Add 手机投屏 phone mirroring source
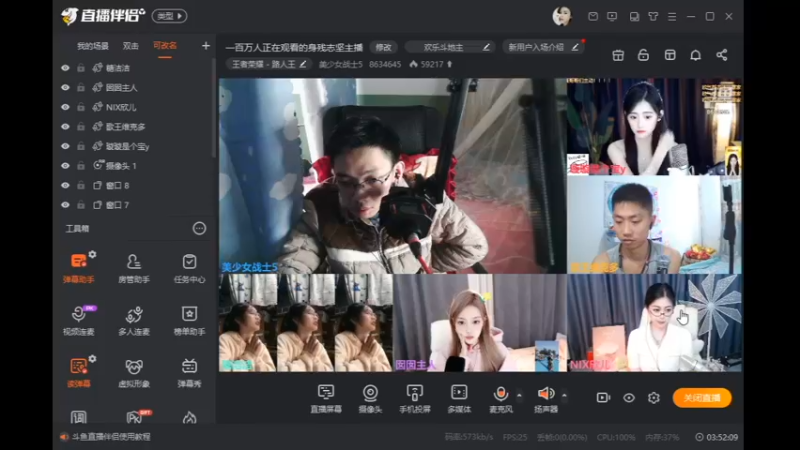800x450 pixels. point(415,398)
